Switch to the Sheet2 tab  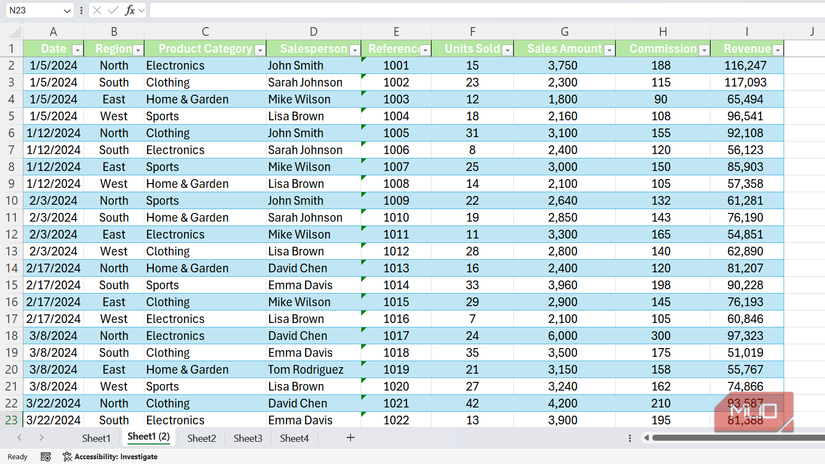[x=202, y=438]
